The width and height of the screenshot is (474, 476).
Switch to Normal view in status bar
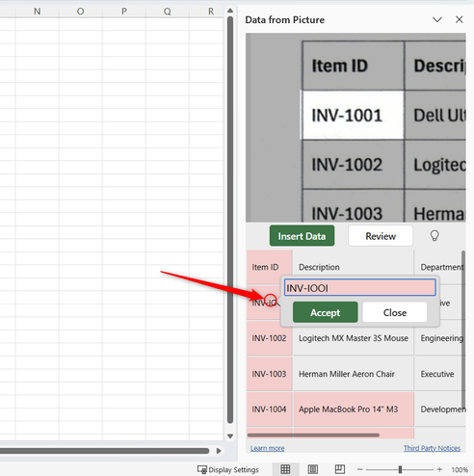285,469
